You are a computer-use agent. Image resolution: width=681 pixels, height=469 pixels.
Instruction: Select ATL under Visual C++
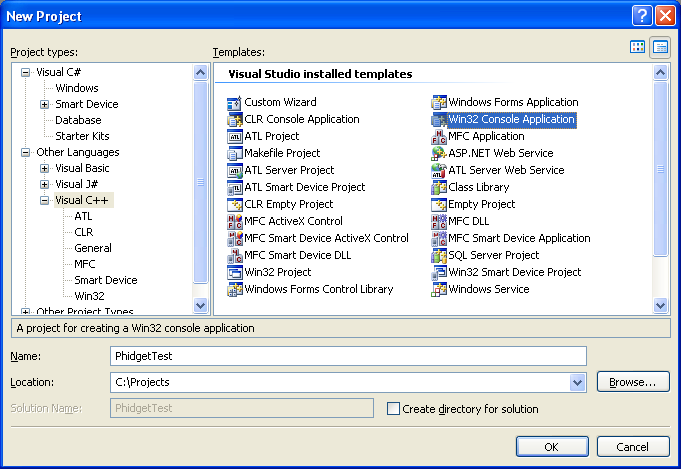(83, 216)
